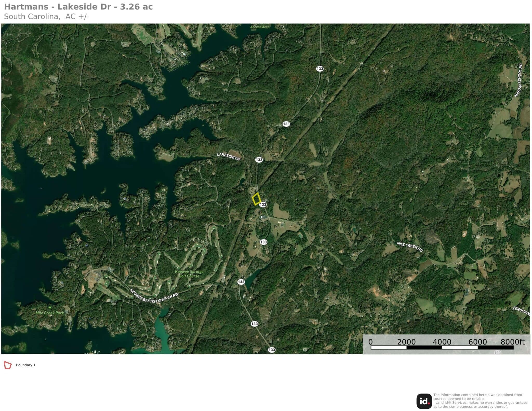This screenshot has height=411, width=532.
Task: Click the 133 shield at the map's bottom edge
Action: click(x=271, y=350)
